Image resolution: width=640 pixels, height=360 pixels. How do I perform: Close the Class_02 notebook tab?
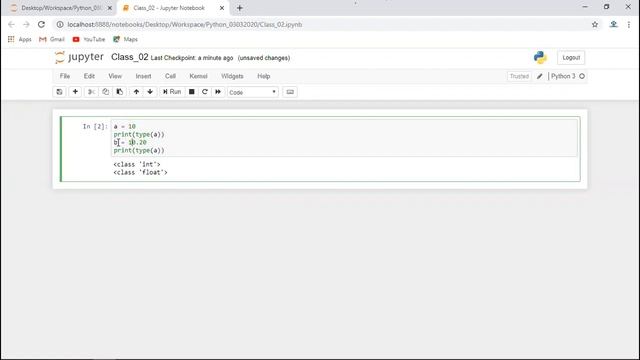click(x=222, y=8)
